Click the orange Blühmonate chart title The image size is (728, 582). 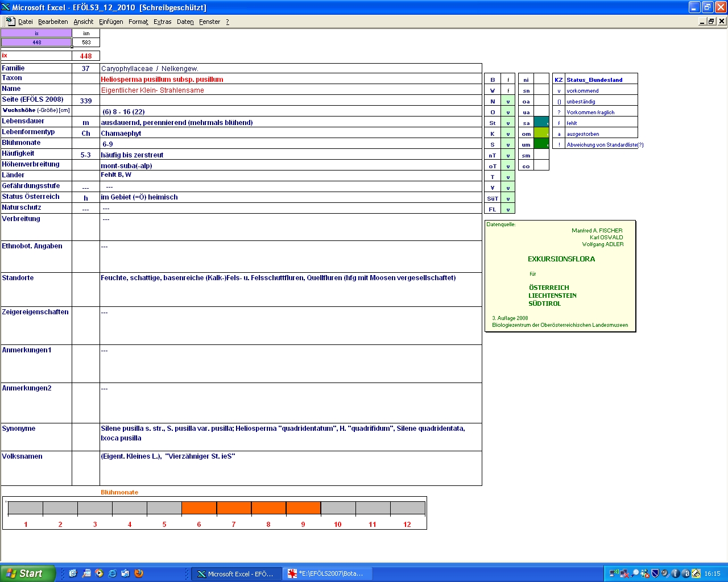click(x=119, y=492)
